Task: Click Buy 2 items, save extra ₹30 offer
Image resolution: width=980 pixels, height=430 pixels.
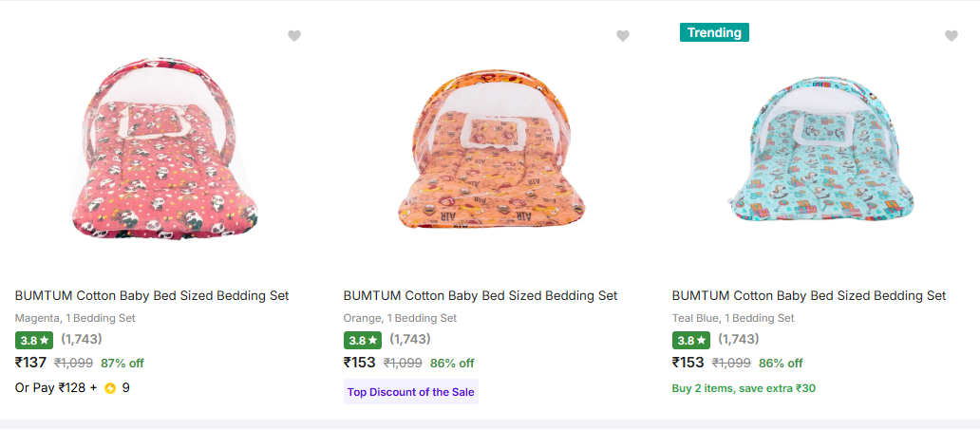Action: (744, 388)
